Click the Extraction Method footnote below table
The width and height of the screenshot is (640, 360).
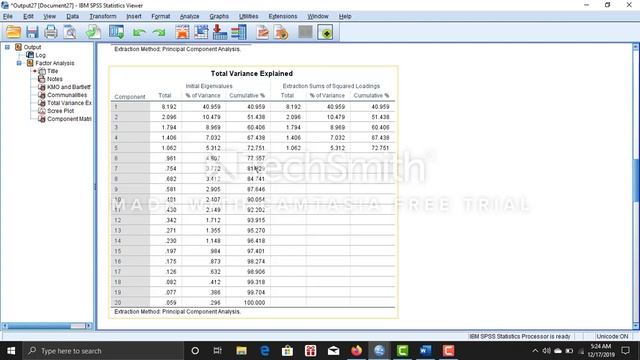[178, 311]
